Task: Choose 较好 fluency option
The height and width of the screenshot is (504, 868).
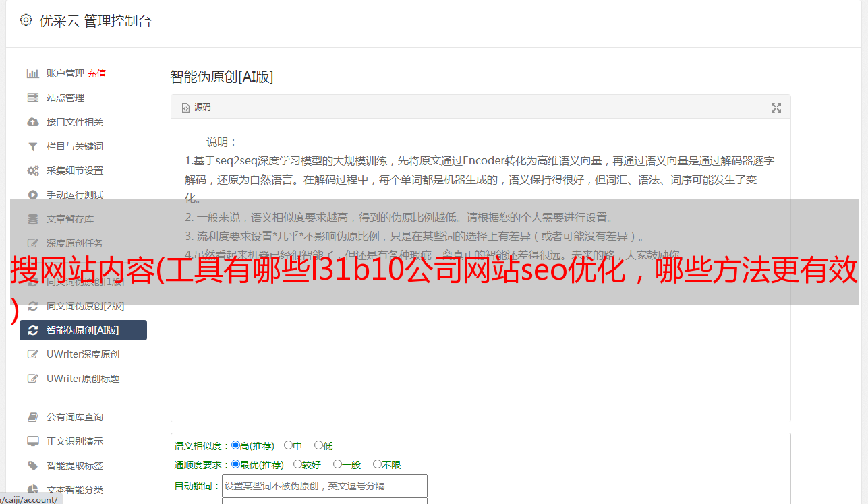Action: pos(297,464)
